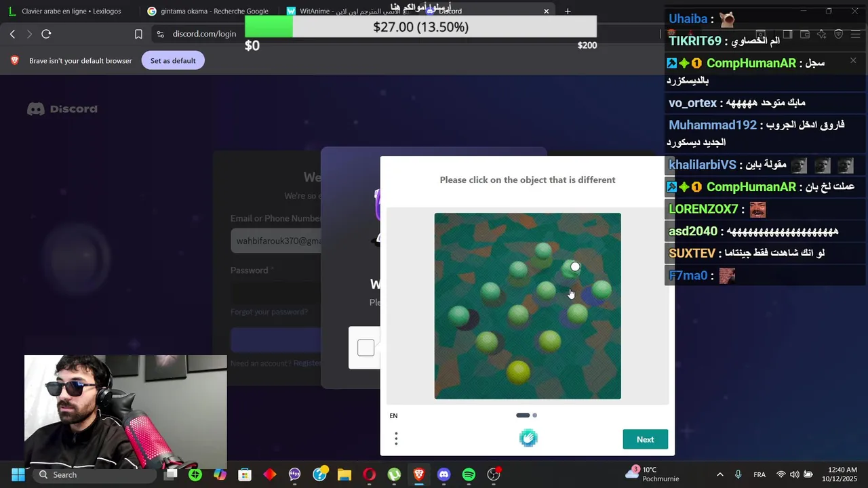Screen dimensions: 868x488
Task: Click the Register link
Action: pos(307,363)
